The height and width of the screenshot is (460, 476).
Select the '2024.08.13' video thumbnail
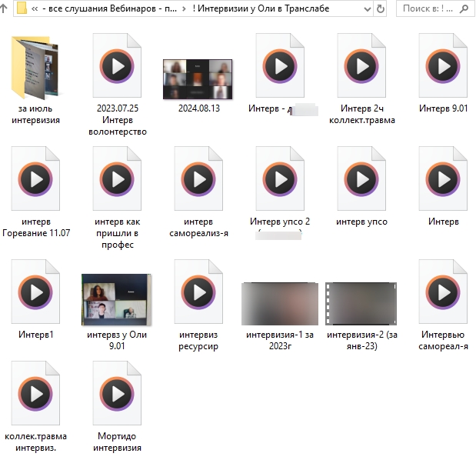198,78
